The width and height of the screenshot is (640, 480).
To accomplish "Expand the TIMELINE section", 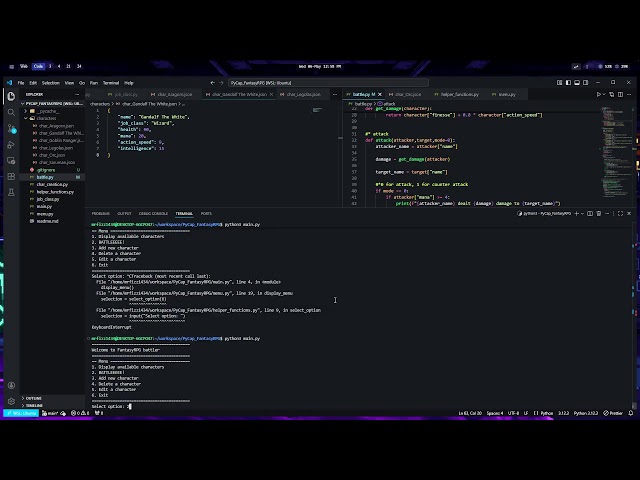I will [x=34, y=405].
